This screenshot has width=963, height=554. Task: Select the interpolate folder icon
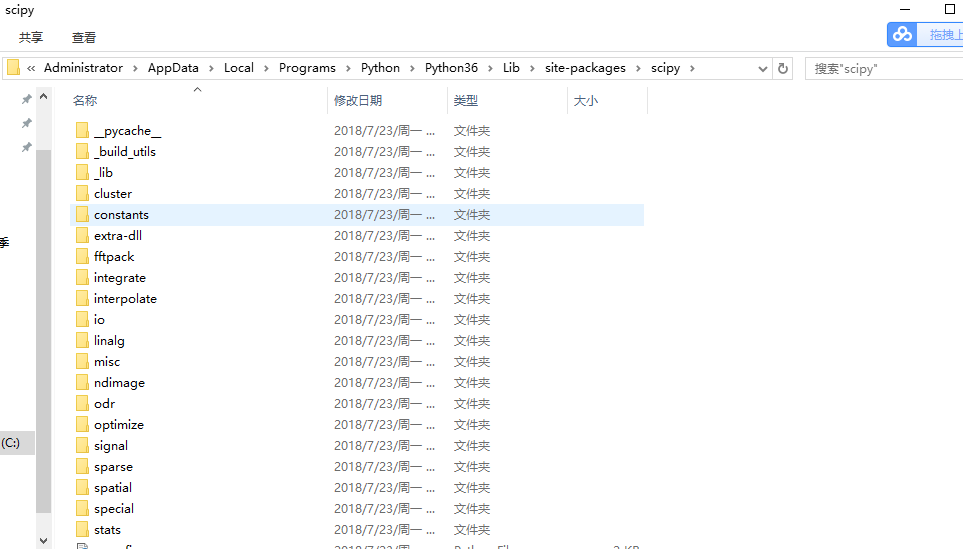tap(82, 298)
